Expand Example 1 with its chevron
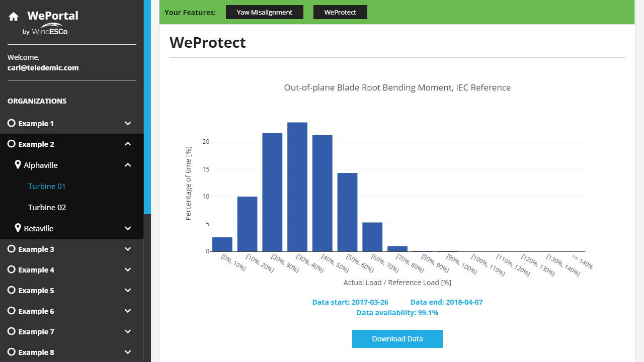 pos(128,123)
